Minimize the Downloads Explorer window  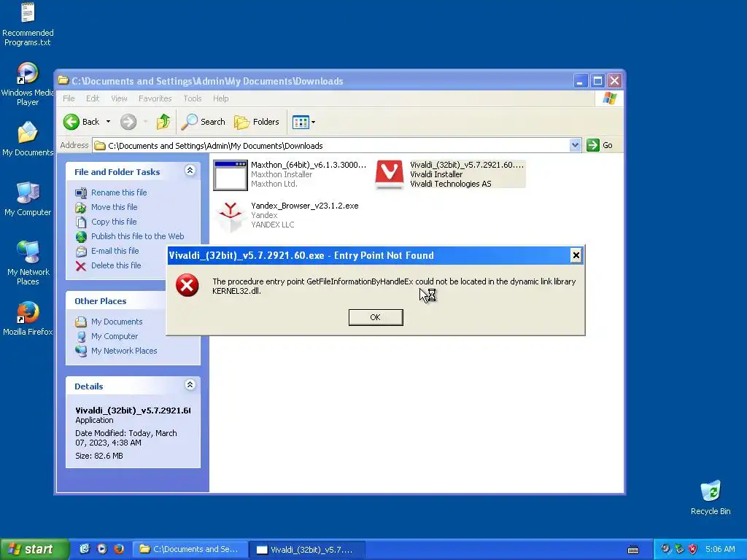[580, 81]
